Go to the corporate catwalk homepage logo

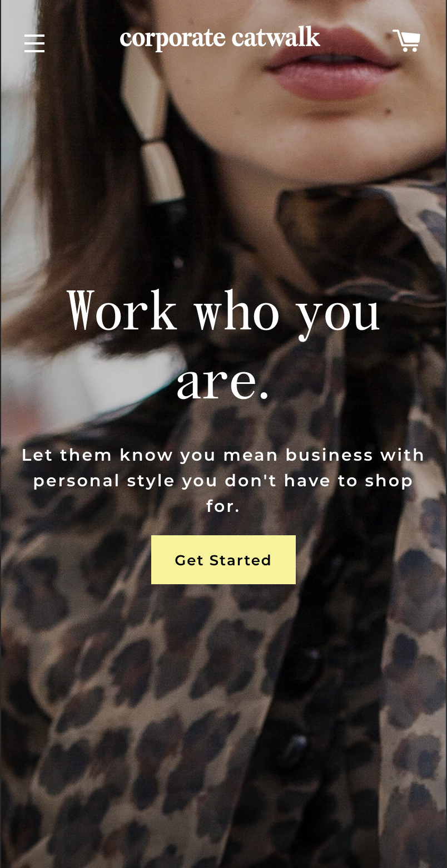(220, 38)
